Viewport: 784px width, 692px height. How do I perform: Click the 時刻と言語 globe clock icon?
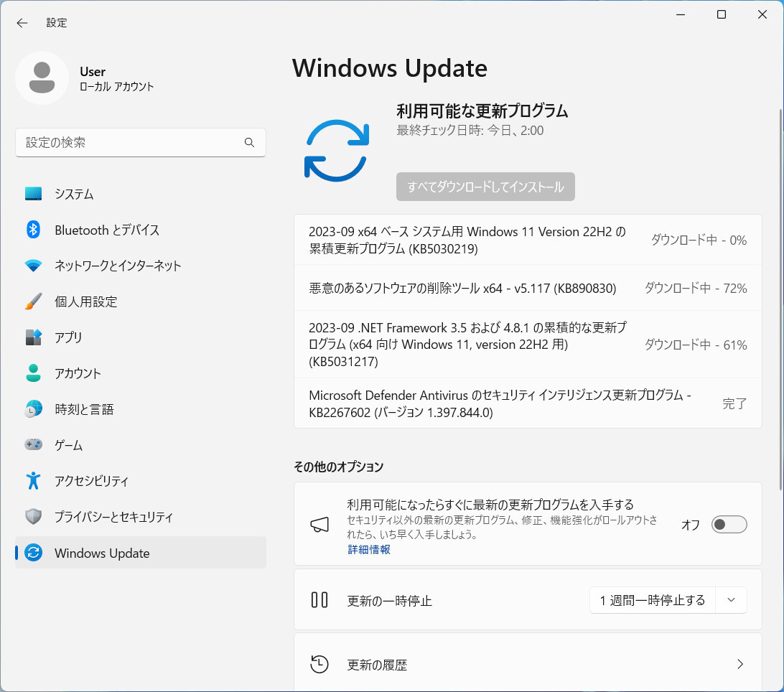click(x=34, y=409)
